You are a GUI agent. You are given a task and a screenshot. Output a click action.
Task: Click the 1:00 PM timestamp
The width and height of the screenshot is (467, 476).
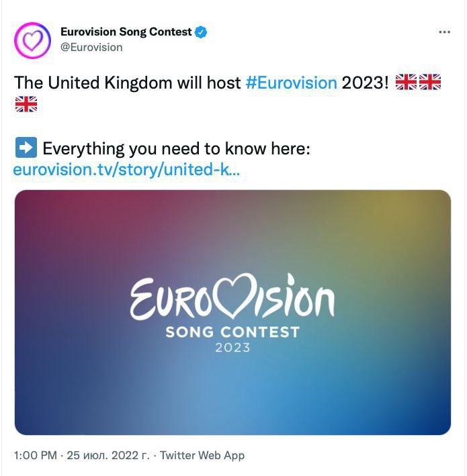[x=35, y=455]
